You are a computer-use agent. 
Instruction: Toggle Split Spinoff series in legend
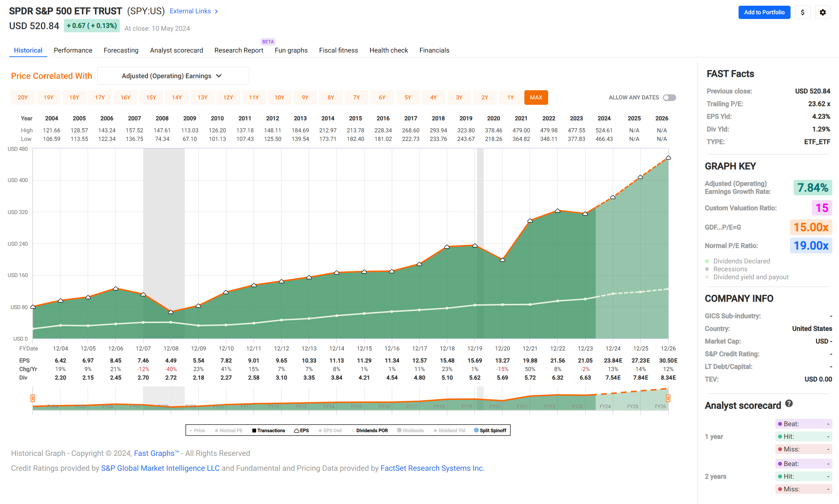pyautogui.click(x=490, y=430)
